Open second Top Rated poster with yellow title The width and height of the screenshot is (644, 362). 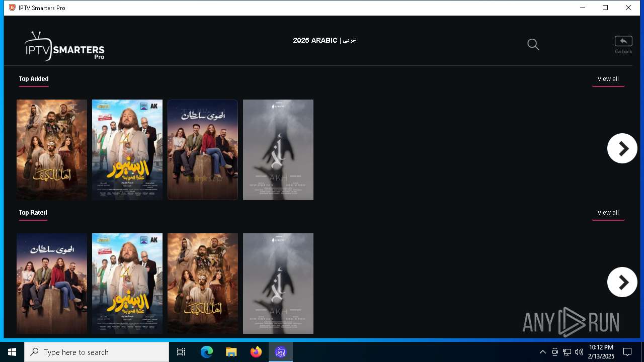tap(127, 284)
